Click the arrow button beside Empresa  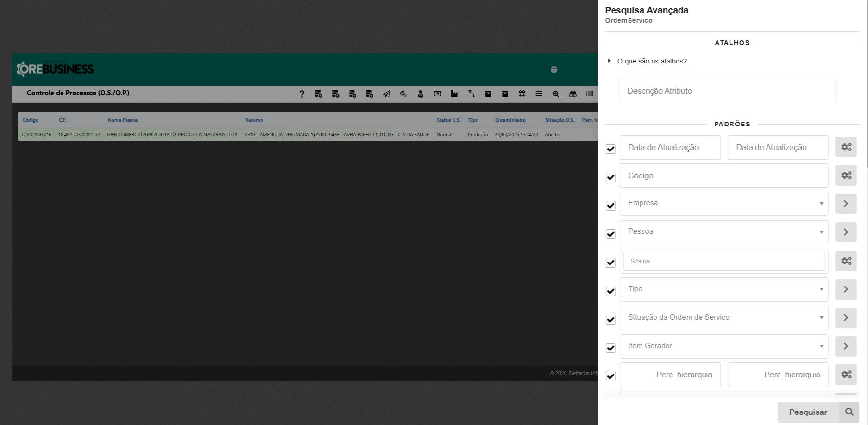pyautogui.click(x=846, y=204)
